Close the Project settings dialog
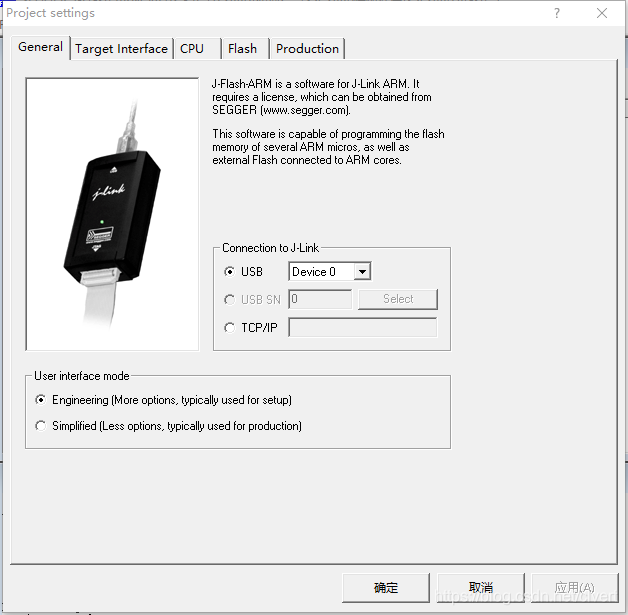The height and width of the screenshot is (615, 628). 602,13
